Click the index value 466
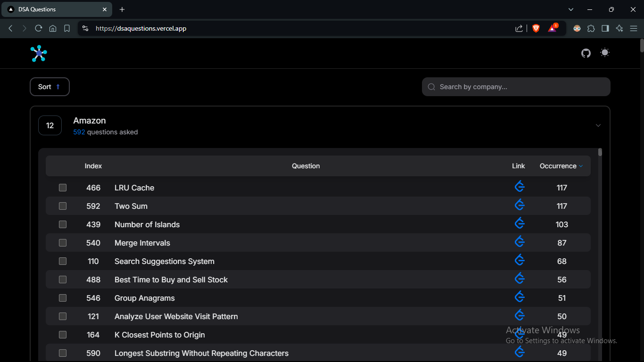The height and width of the screenshot is (362, 644). tap(93, 188)
